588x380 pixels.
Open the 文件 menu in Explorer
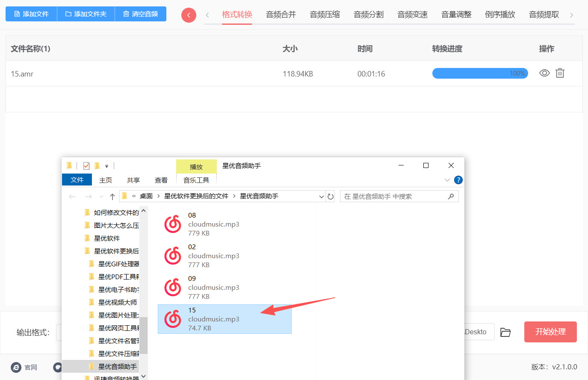click(x=77, y=180)
